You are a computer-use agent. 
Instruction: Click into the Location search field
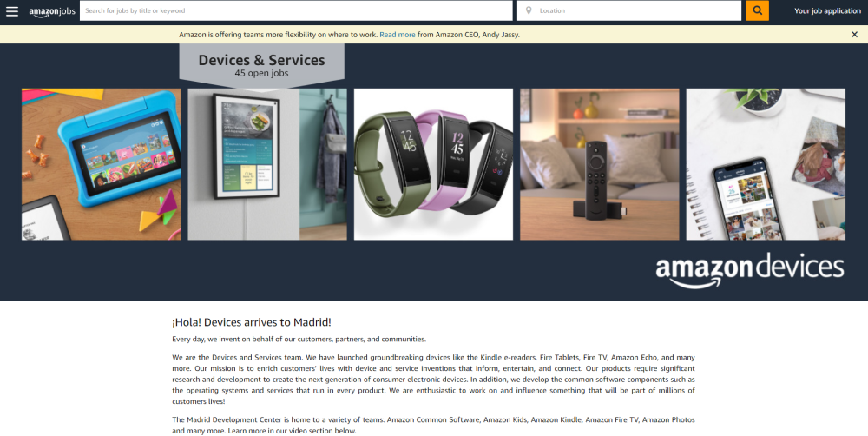[x=628, y=10]
